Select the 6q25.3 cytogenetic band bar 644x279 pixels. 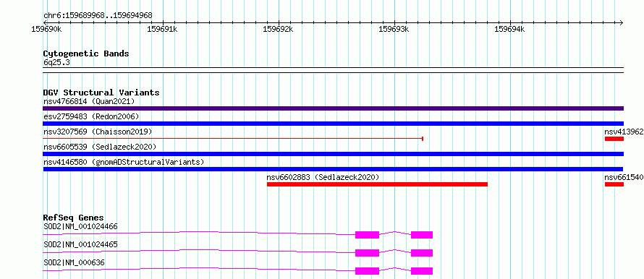click(x=333, y=70)
